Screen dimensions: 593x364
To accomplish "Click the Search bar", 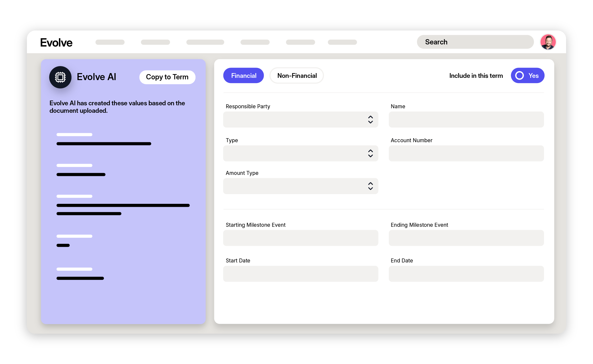I will [475, 42].
